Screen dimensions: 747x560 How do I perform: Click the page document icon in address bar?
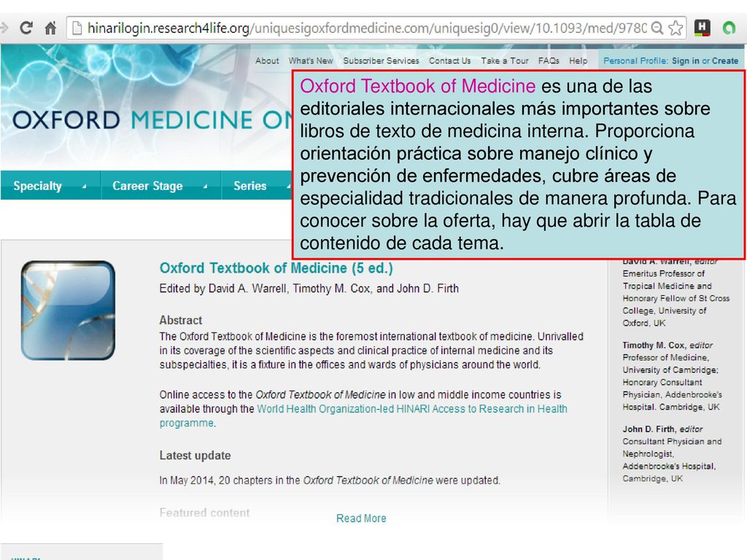[x=77, y=28]
